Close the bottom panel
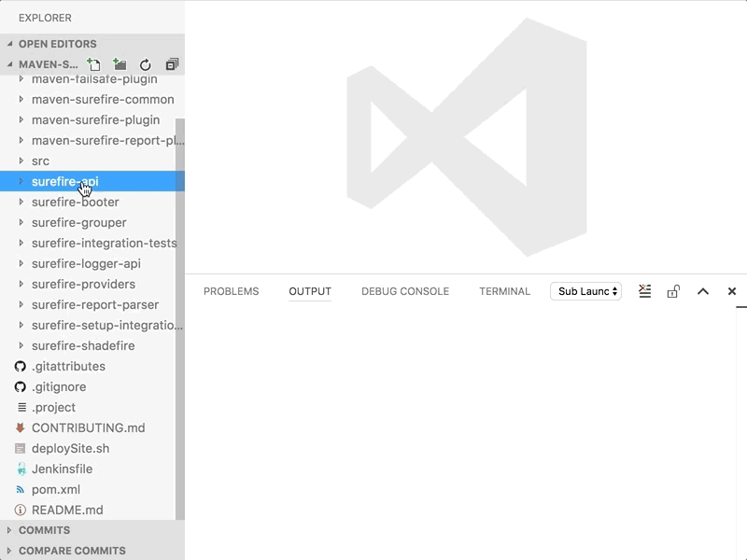This screenshot has height=560, width=747. click(732, 291)
